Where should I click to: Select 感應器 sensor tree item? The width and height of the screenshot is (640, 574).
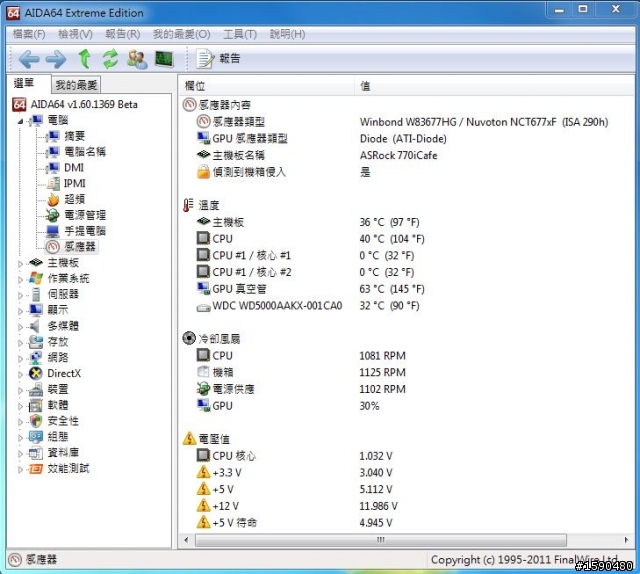coord(80,247)
